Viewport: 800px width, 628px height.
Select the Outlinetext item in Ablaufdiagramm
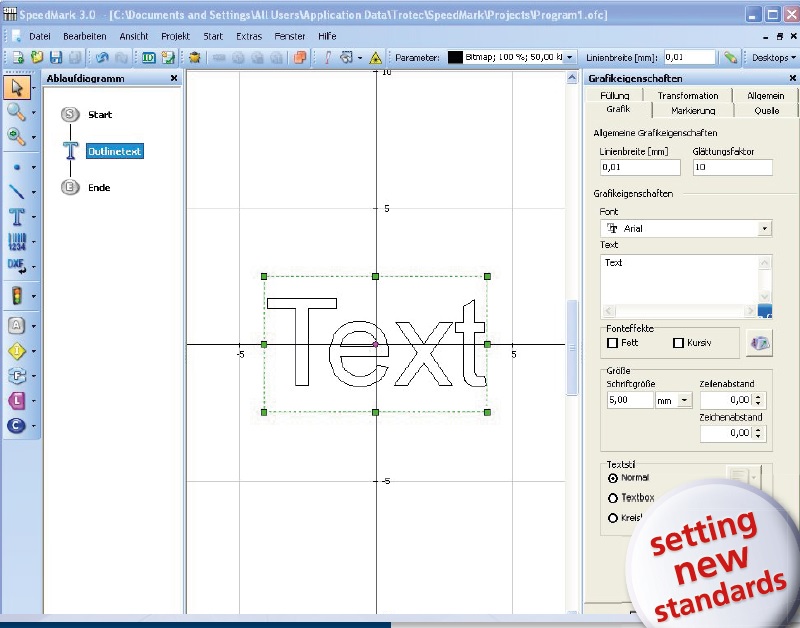point(114,151)
